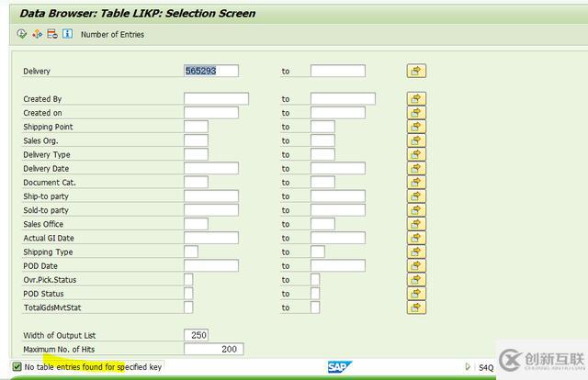This screenshot has height=380, width=588.
Task: Click the Delivery Date from field
Action: (211, 168)
